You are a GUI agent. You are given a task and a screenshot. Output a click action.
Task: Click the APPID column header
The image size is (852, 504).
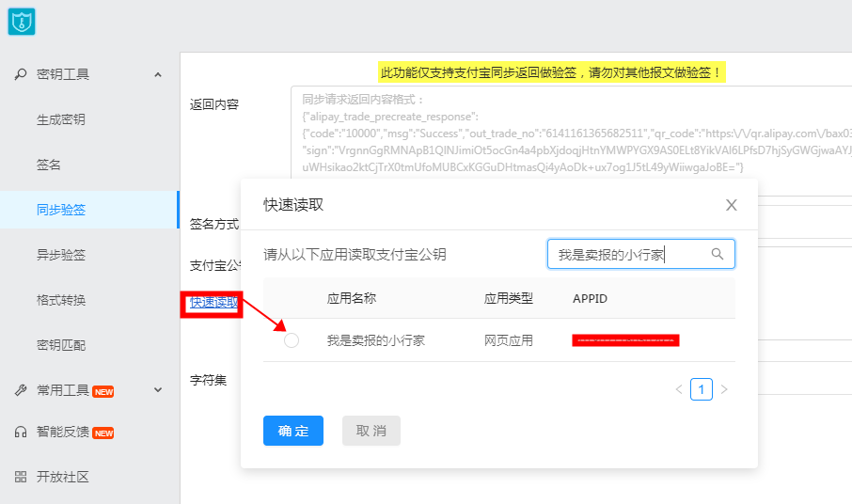click(590, 299)
